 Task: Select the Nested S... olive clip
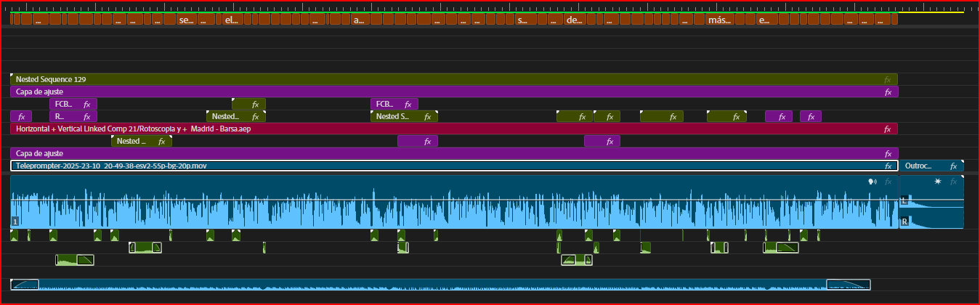click(404, 116)
